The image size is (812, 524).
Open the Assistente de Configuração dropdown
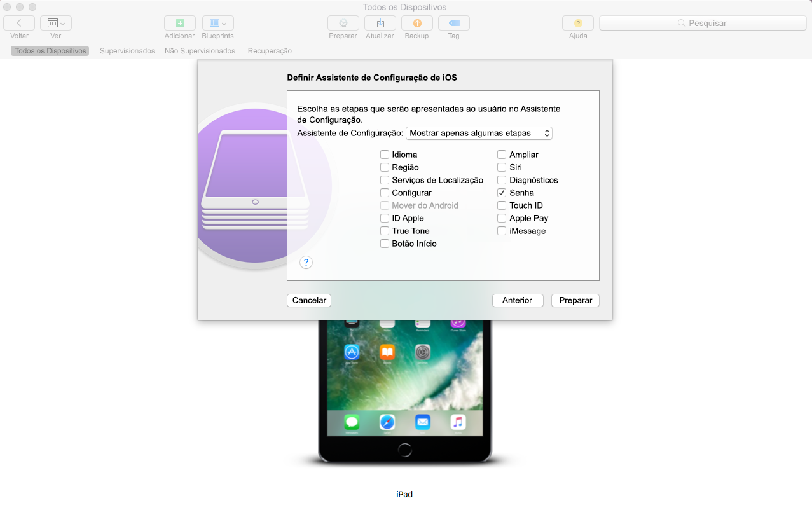click(x=479, y=134)
